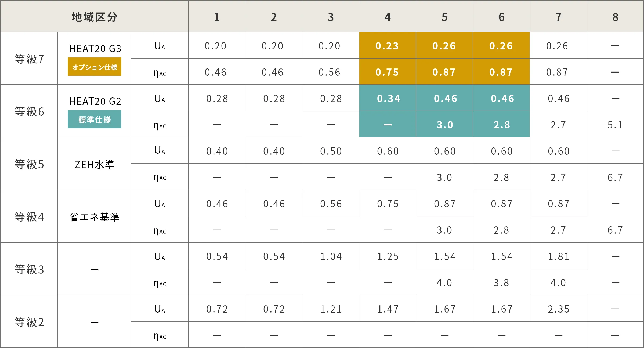Click the オプション仕様 gold badge
This screenshot has width=644, height=348.
coord(94,67)
